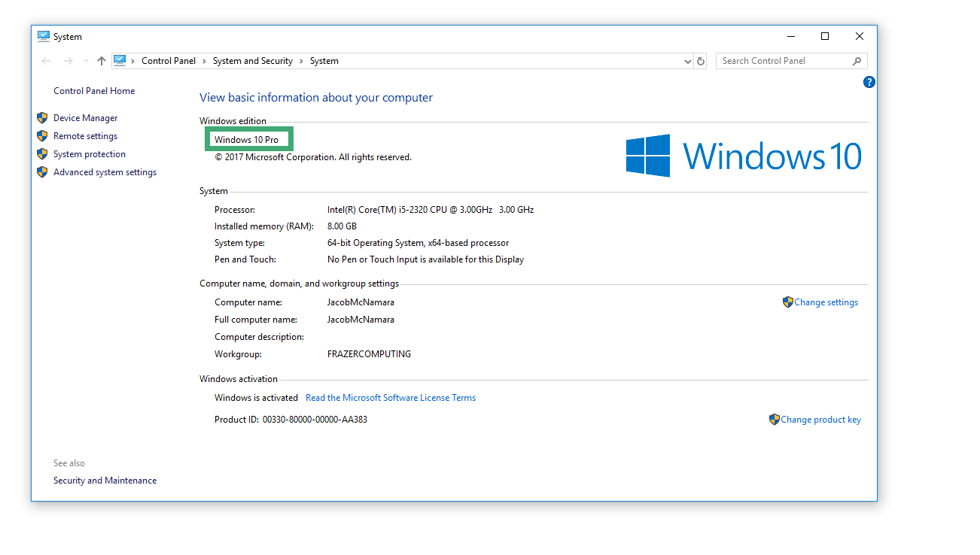The height and width of the screenshot is (555, 980).
Task: Open Advanced system settings link
Action: (x=105, y=172)
